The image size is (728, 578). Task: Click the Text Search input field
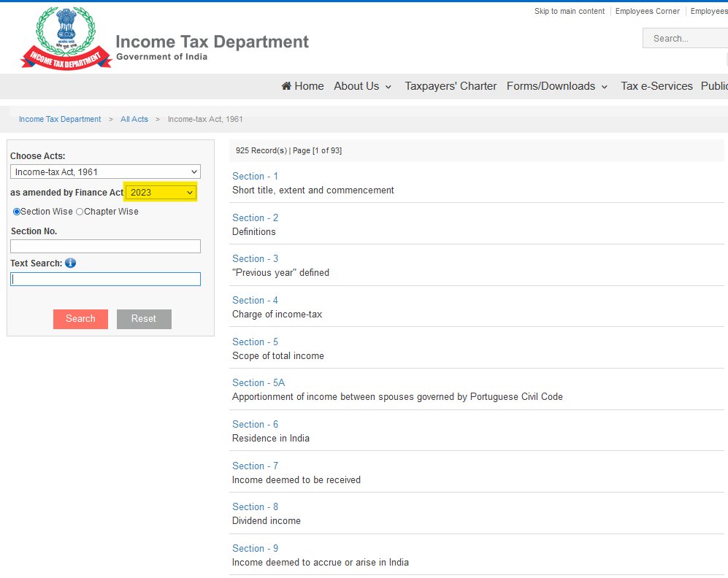click(105, 279)
